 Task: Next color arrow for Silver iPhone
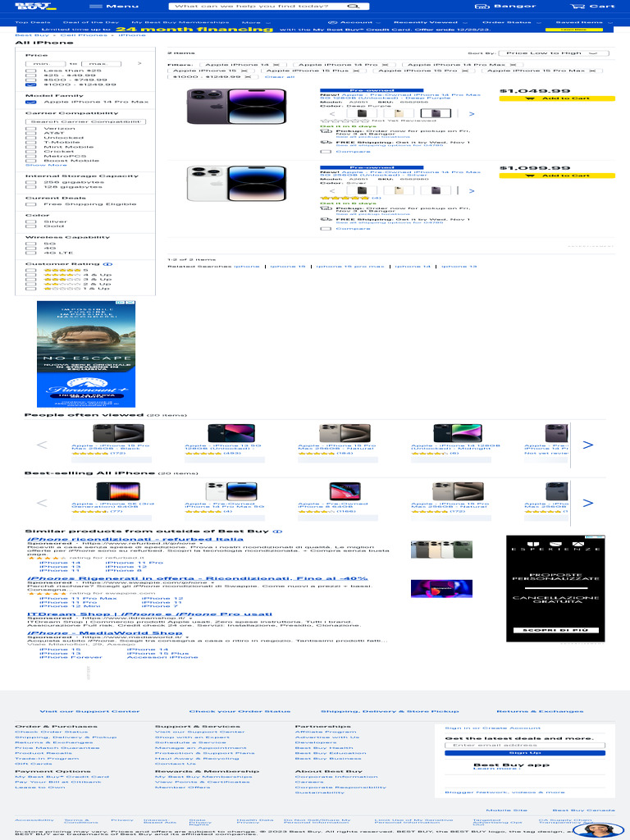(472, 190)
